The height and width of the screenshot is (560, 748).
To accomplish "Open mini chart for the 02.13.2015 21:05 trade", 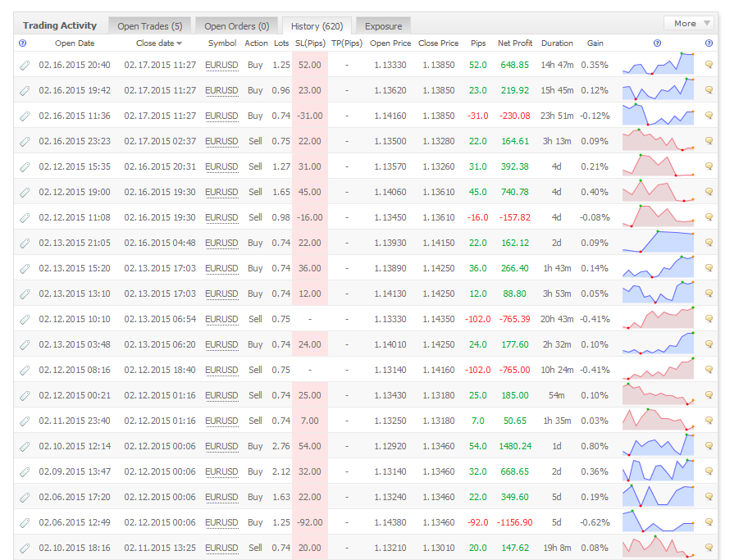I will click(657, 243).
